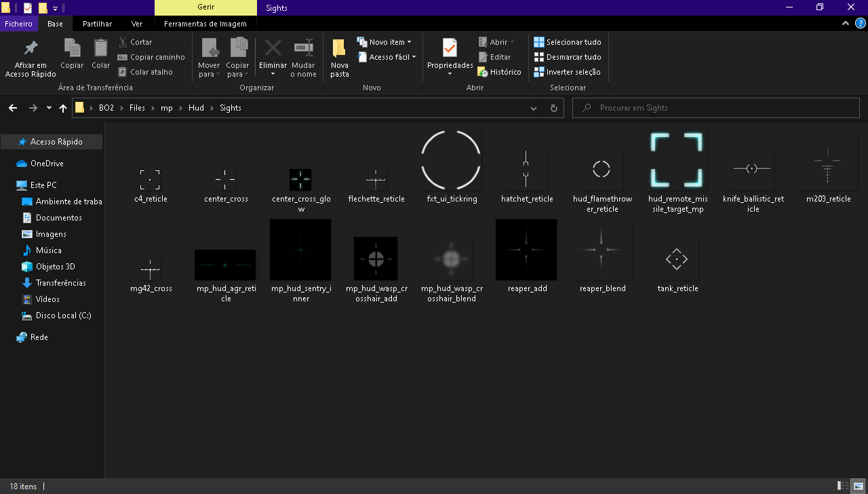Click the Colar paste icon
The width and height of the screenshot is (868, 494).
[x=101, y=54]
